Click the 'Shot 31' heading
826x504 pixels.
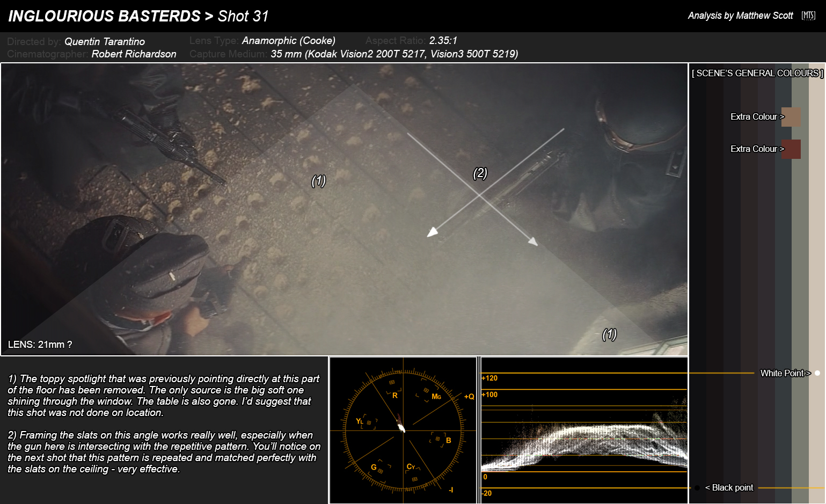[243, 16]
